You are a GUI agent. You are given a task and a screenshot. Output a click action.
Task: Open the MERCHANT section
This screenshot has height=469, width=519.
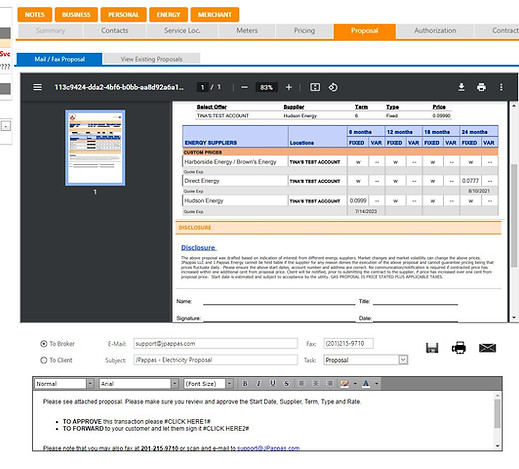coord(215,15)
